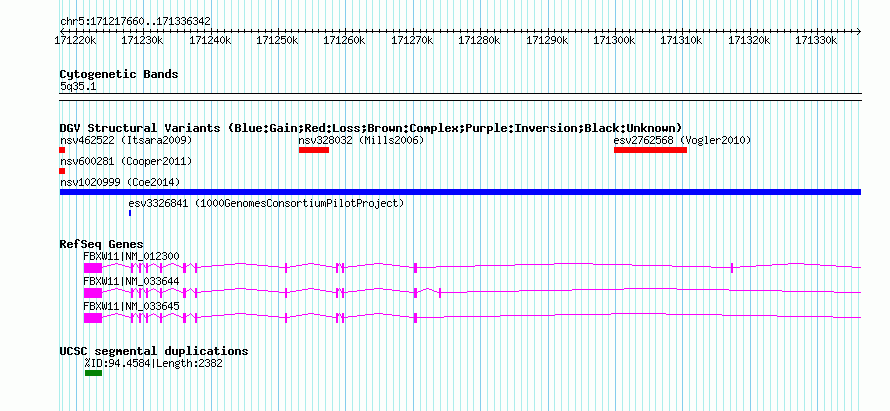
Task: Click the 171300k ruler position
Action: [x=614, y=40]
